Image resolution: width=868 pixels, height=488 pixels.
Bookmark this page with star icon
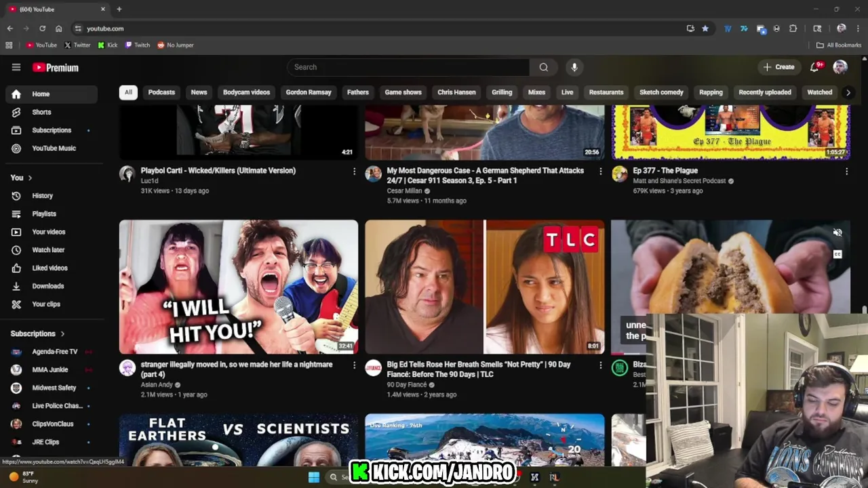coord(705,28)
